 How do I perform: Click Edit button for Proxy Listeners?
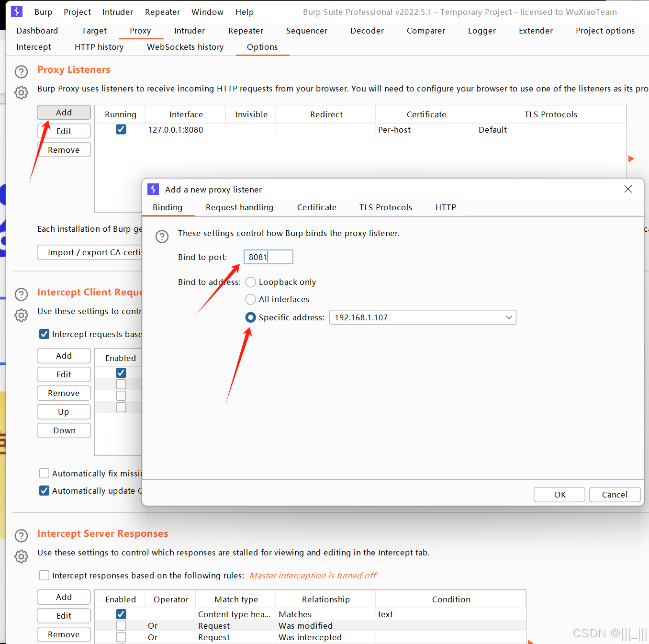(64, 131)
